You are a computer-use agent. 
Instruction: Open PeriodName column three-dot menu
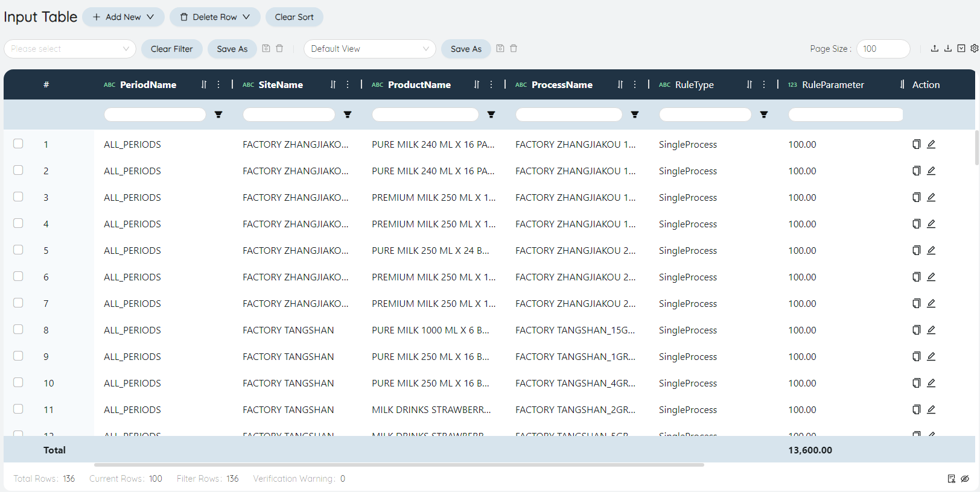(218, 84)
